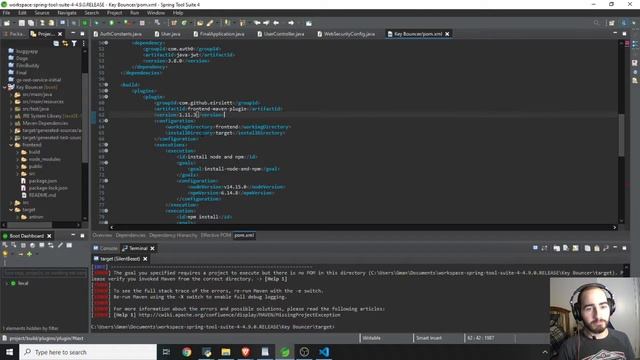Click the green plus icon in Boot Dashboard
The width and height of the screenshot is (640, 360).
[x=29, y=254]
